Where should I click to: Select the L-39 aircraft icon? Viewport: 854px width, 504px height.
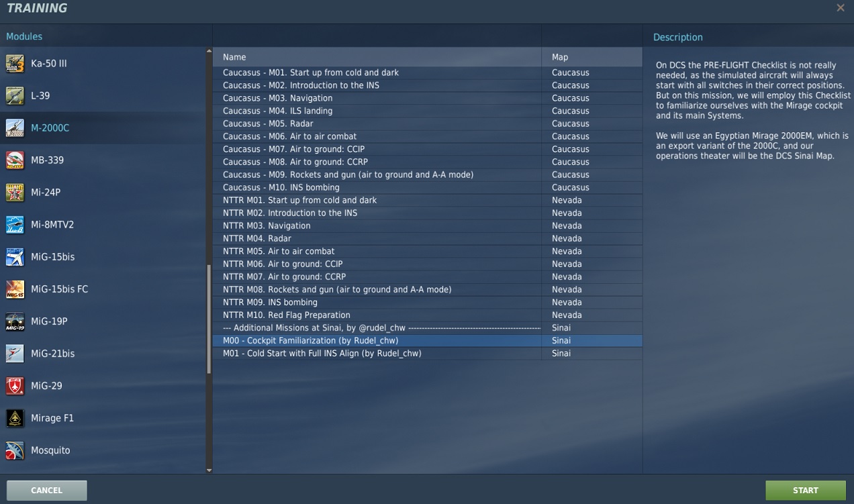pyautogui.click(x=15, y=96)
